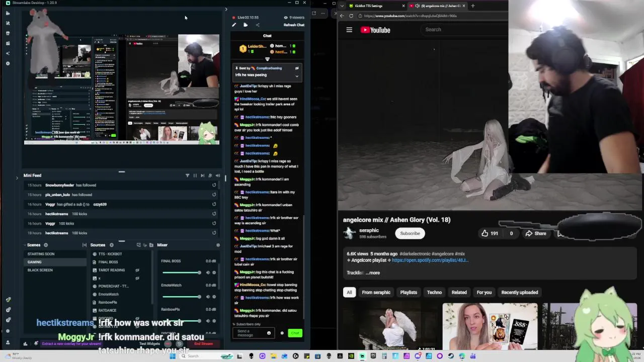Open a new browser tab
This screenshot has width=644, height=362.
tap(472, 6)
